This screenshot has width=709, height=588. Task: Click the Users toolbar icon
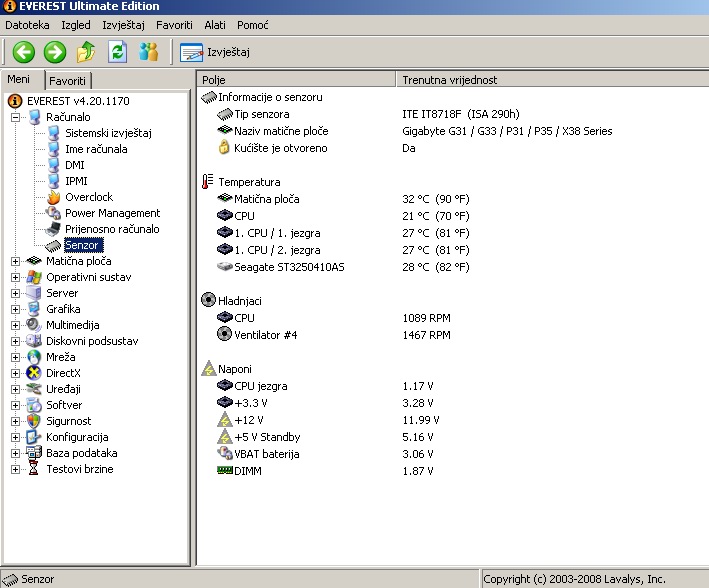coord(149,52)
